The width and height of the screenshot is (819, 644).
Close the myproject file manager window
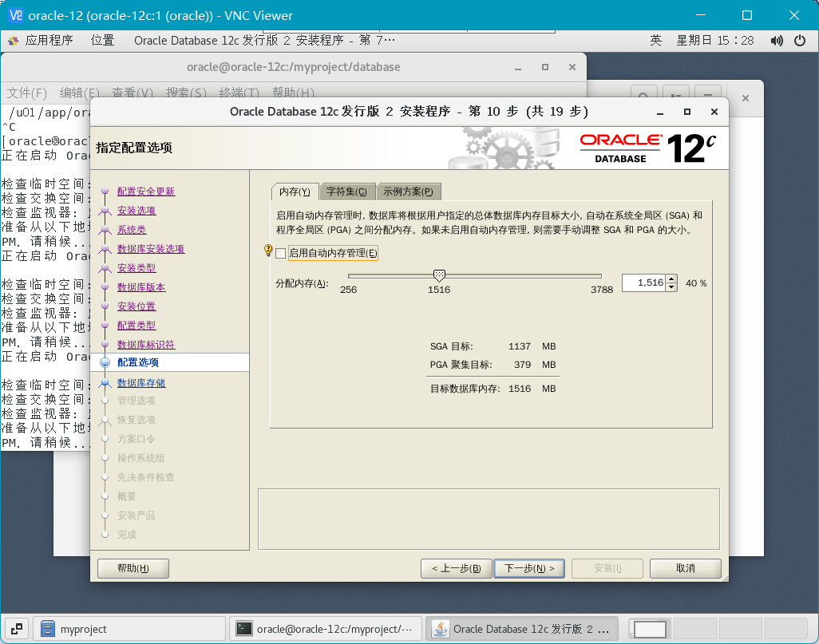click(x=746, y=98)
